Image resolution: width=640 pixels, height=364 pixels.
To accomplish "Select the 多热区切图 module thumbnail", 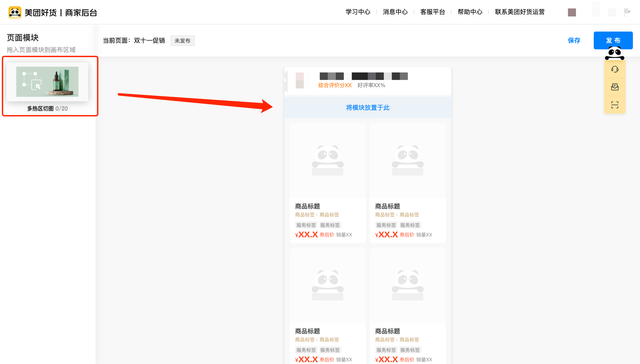I will (47, 82).
